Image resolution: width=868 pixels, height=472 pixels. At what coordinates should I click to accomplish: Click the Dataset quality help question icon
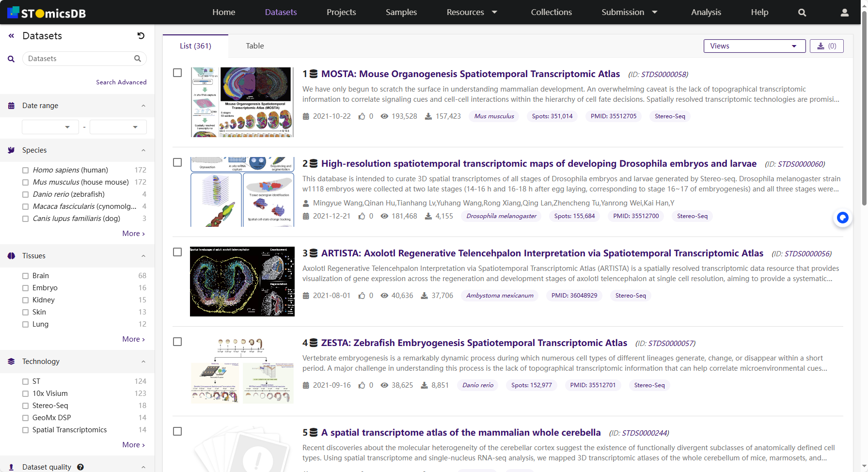80,467
